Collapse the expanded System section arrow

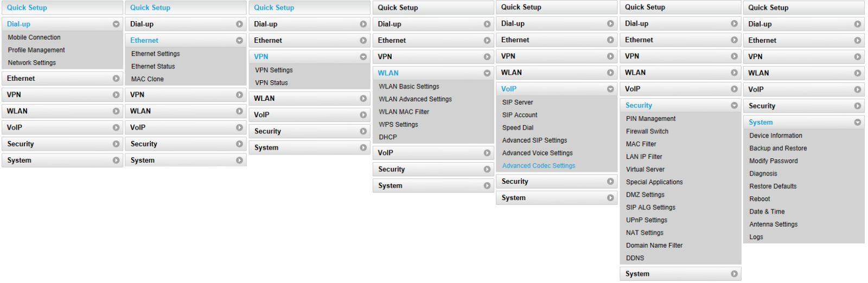point(858,123)
